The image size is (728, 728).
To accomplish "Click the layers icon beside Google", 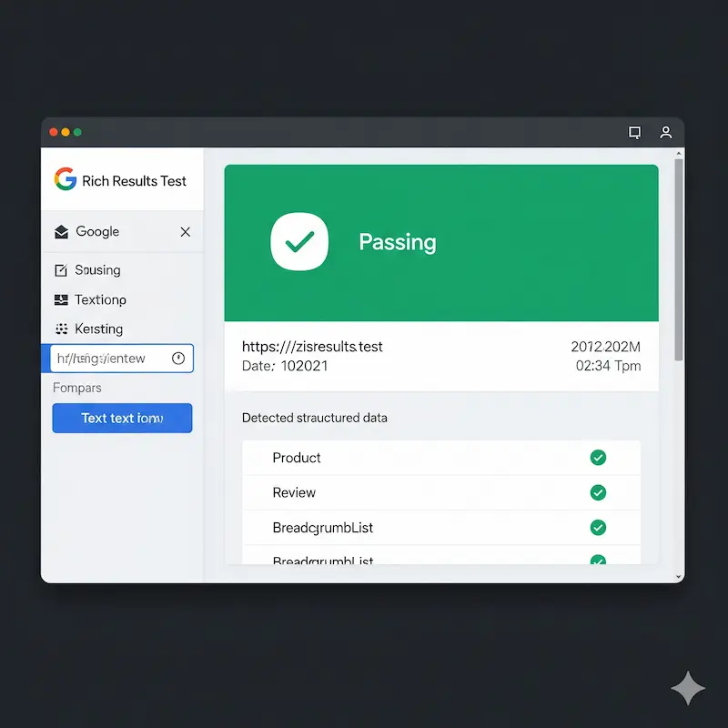I will 62,232.
